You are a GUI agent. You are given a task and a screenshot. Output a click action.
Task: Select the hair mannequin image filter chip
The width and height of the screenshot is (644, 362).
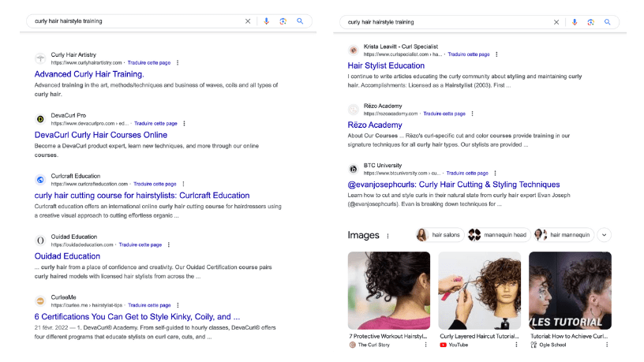click(563, 235)
